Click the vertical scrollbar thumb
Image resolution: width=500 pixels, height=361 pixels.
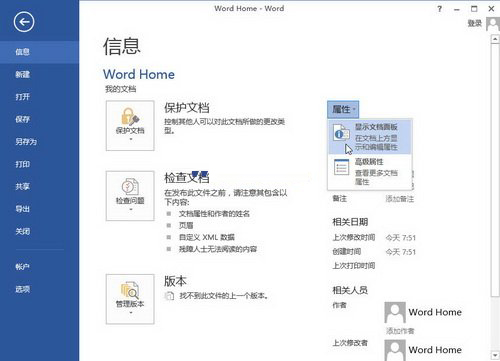(495, 170)
